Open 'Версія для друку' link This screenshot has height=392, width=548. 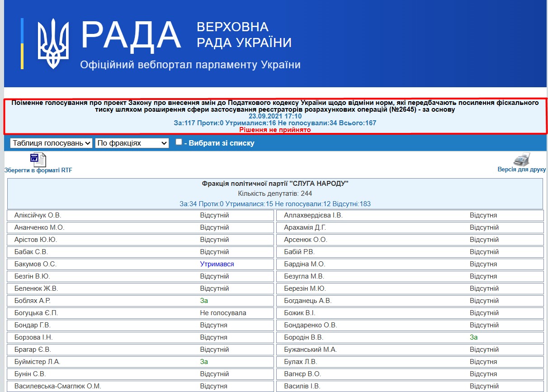pos(521,170)
